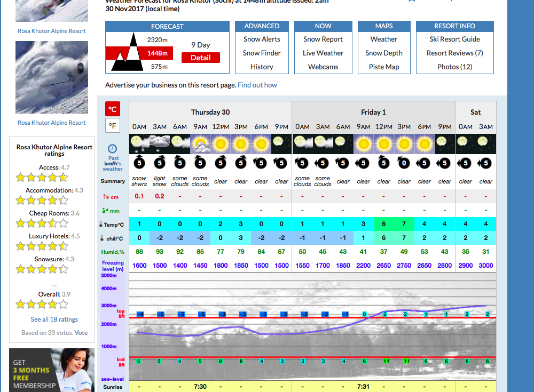Click the rain mm row icon
534x392 pixels.
pos(105,211)
